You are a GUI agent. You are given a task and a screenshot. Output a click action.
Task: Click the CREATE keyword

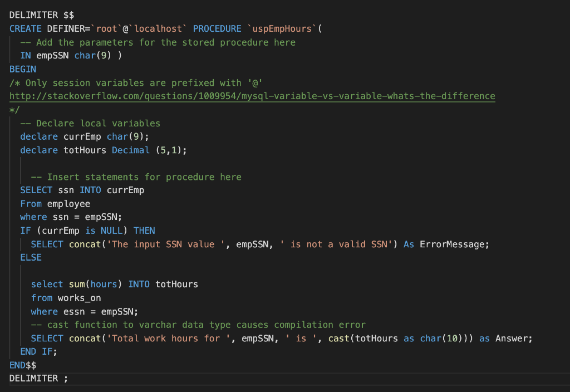tap(26, 29)
